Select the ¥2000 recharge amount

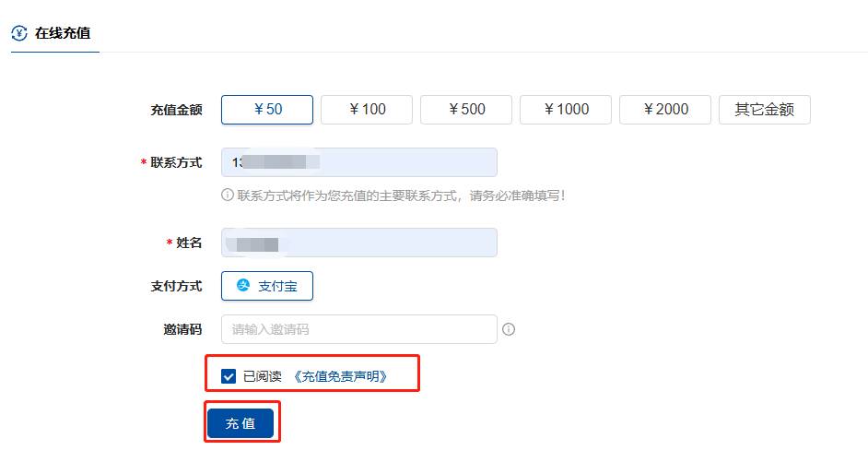point(665,110)
